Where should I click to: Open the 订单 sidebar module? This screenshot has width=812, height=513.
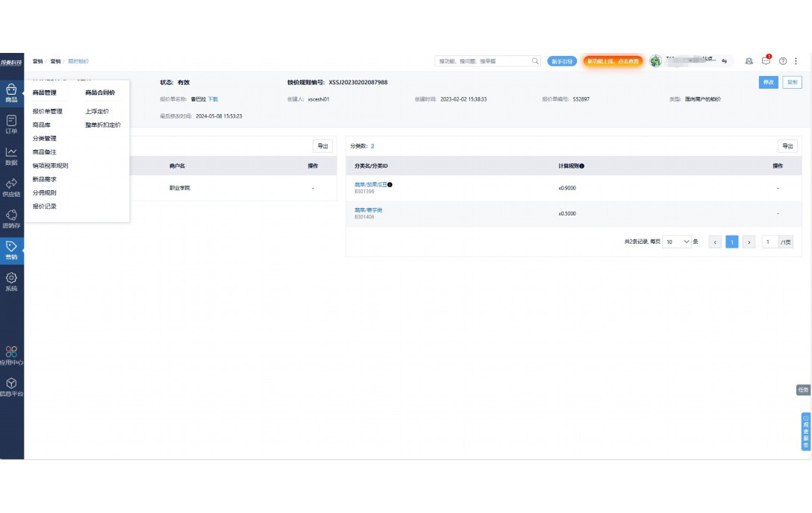pos(11,124)
